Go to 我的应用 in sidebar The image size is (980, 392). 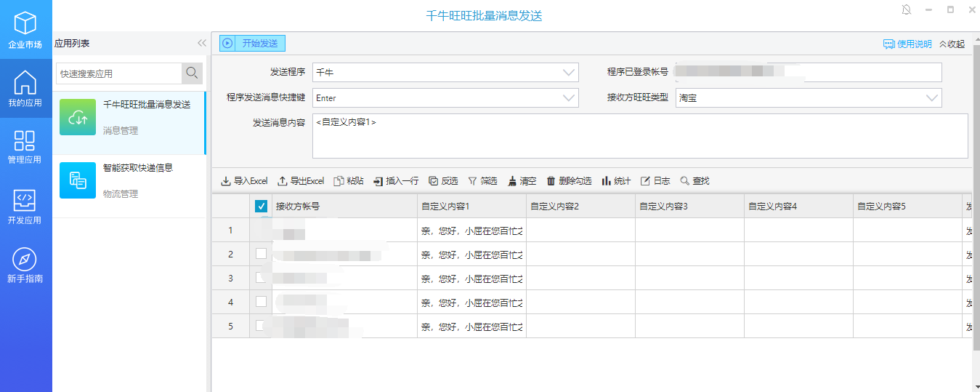25,89
